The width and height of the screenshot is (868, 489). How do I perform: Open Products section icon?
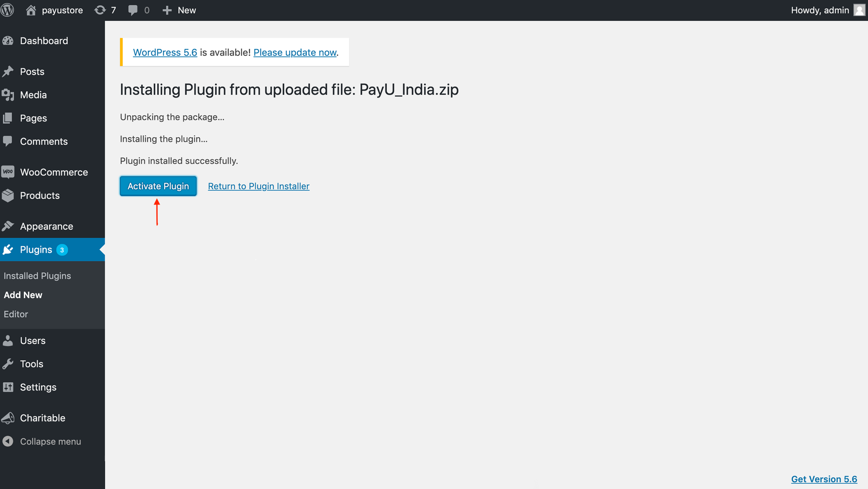9,195
